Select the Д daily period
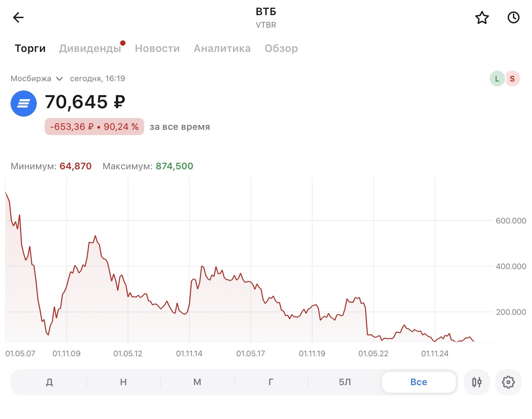Viewport: 532px width, 419px height. pos(49,382)
